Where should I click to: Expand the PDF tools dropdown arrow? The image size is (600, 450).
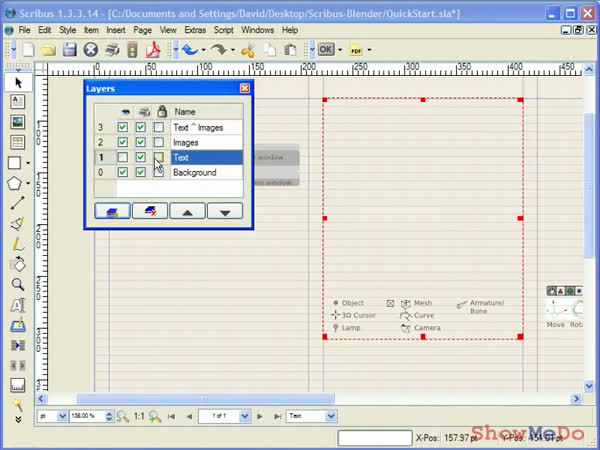[x=369, y=50]
